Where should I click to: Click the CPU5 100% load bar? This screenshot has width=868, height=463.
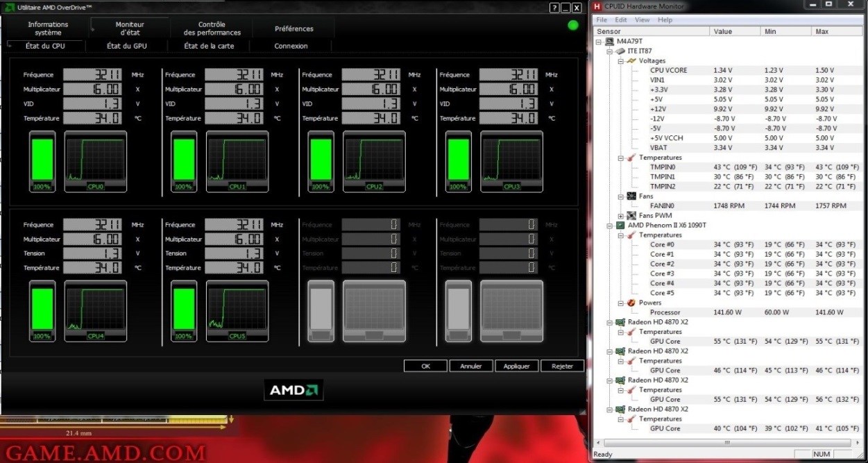pos(182,310)
